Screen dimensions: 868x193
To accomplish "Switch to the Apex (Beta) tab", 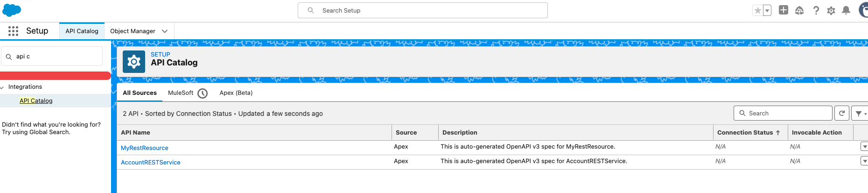I will pyautogui.click(x=236, y=93).
